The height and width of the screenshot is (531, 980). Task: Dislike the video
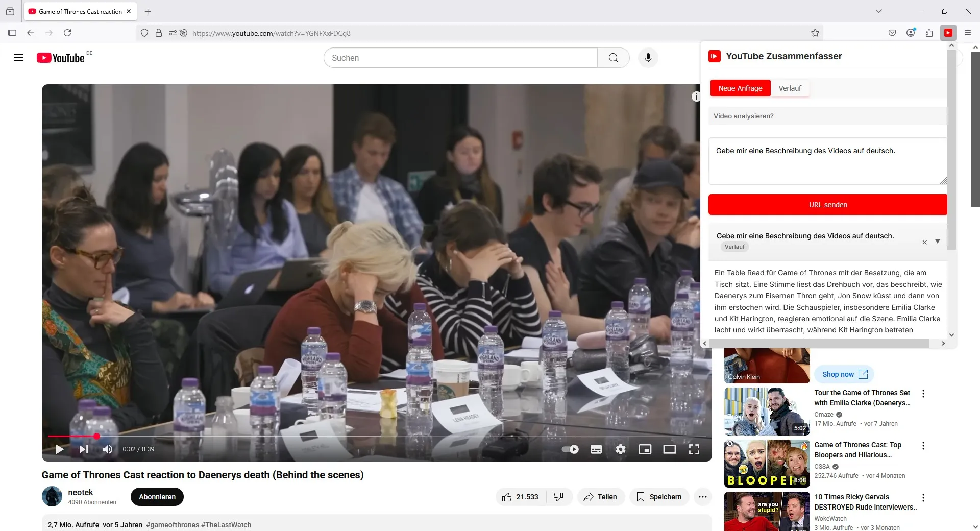[x=559, y=497]
